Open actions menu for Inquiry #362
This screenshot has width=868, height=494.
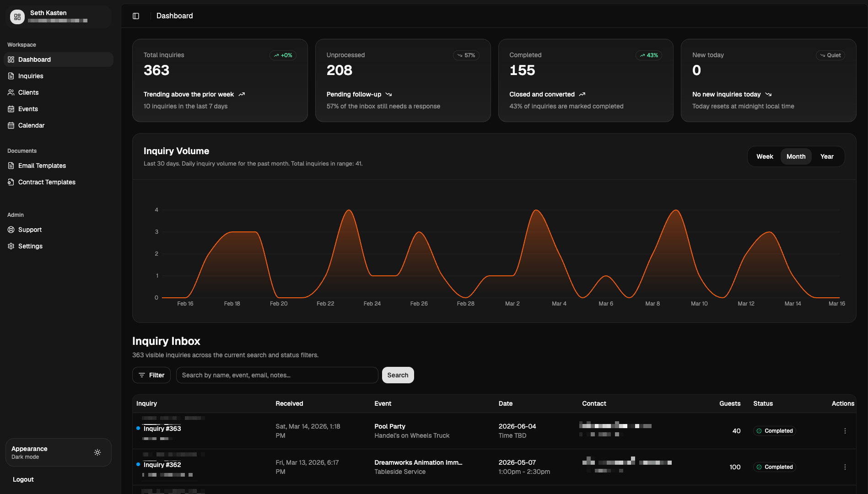(845, 467)
